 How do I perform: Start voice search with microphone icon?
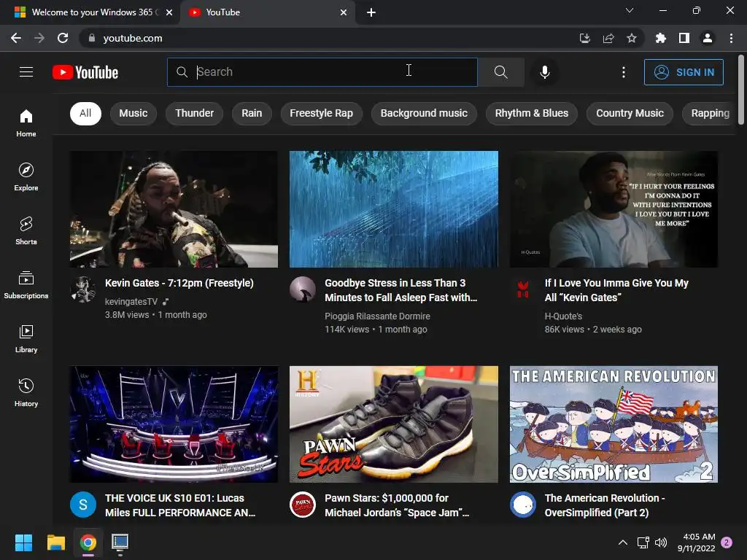click(544, 72)
